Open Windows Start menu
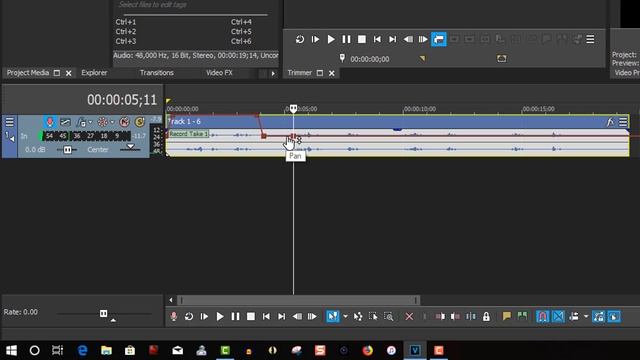This screenshot has height=360, width=640. (11, 350)
